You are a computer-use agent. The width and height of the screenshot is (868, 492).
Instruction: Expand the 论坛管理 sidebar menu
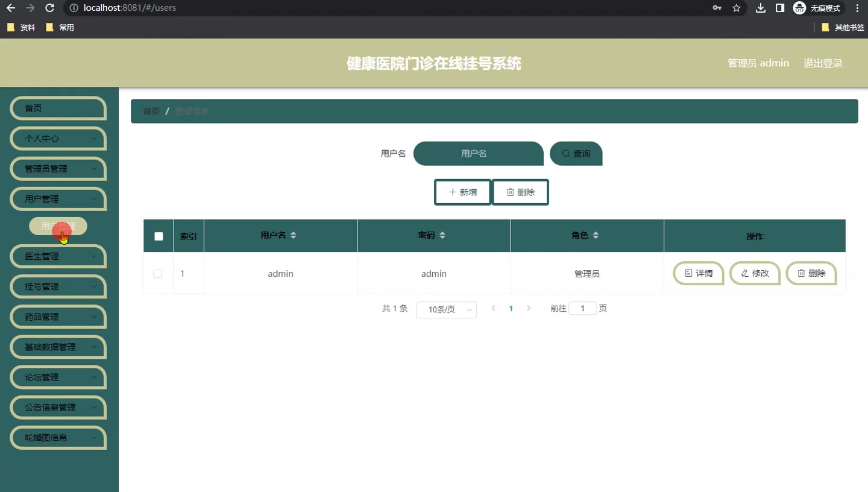(58, 377)
